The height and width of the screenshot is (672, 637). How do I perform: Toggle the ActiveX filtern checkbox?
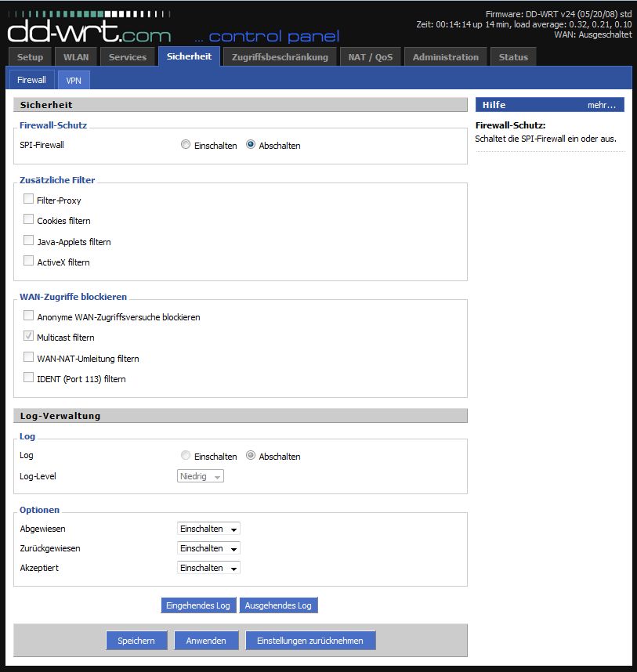pyautogui.click(x=29, y=262)
